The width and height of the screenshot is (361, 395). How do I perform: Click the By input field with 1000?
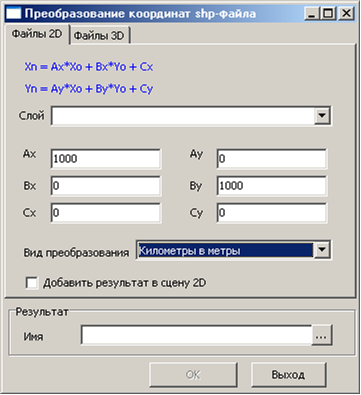[272, 186]
